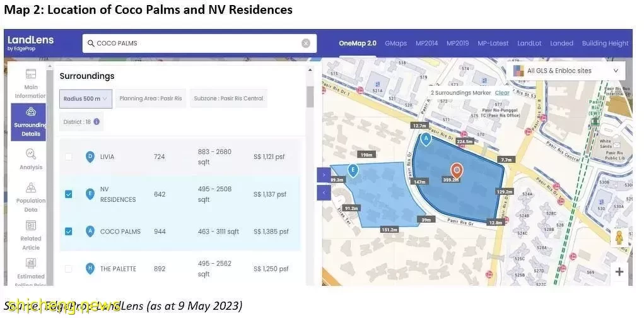Switch to LandLot tab

point(529,43)
